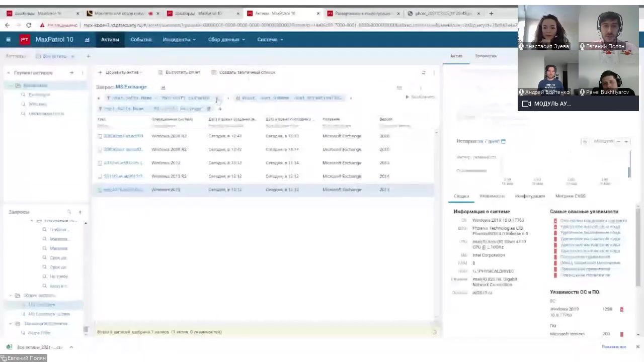
Task: Select the Windows item in asset groups
Action: click(38, 104)
